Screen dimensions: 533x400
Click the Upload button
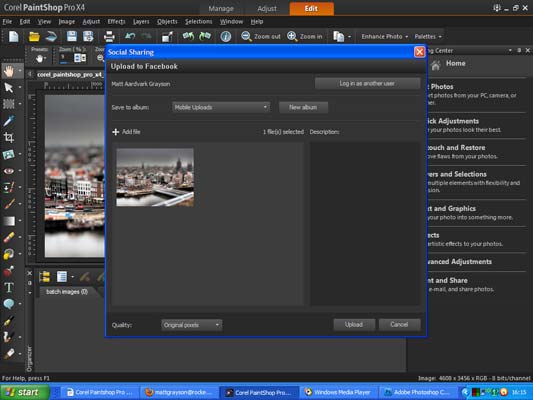coord(354,325)
